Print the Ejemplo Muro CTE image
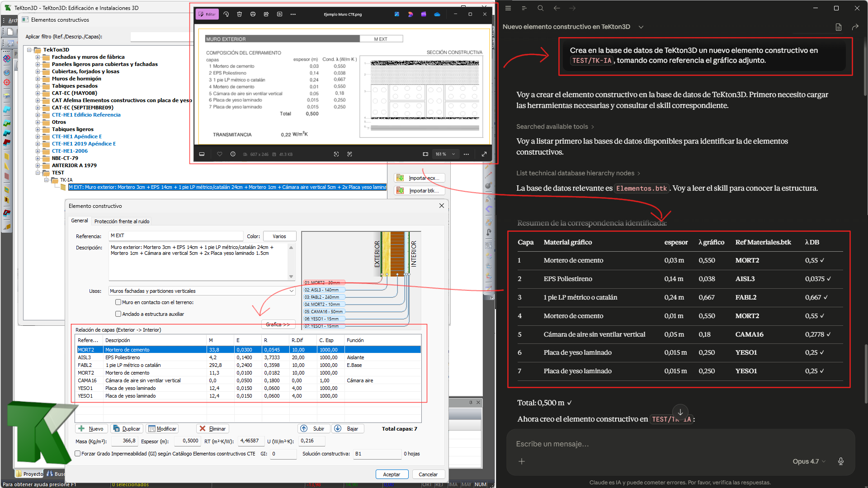Image resolution: width=868 pixels, height=488 pixels. 253,14
